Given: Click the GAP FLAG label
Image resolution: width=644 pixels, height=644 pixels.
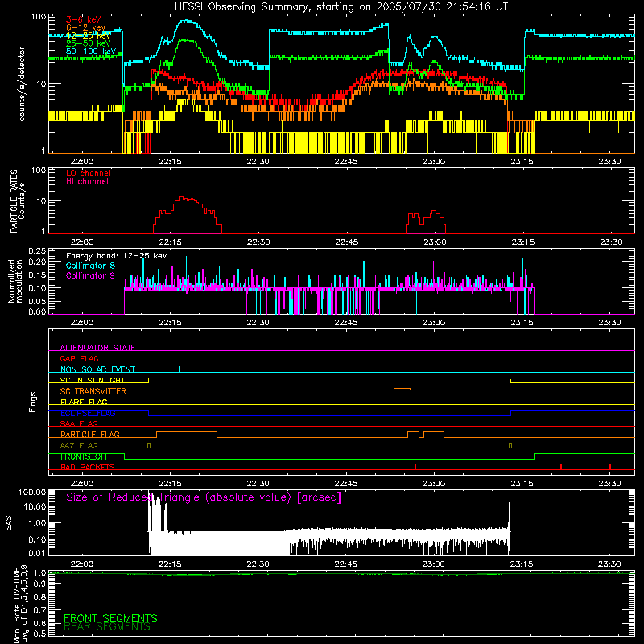Looking at the screenshot, I should click(x=79, y=358).
